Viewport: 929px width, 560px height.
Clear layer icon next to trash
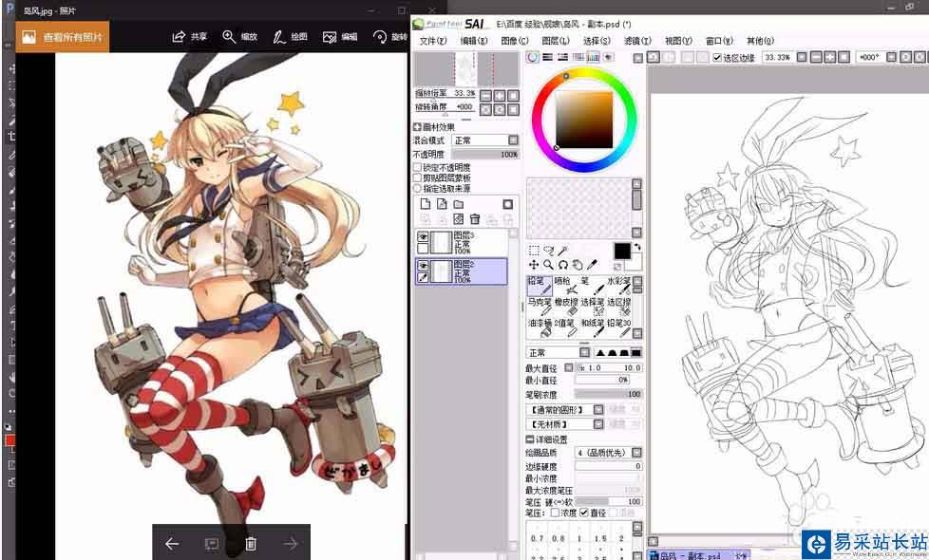coord(459,219)
